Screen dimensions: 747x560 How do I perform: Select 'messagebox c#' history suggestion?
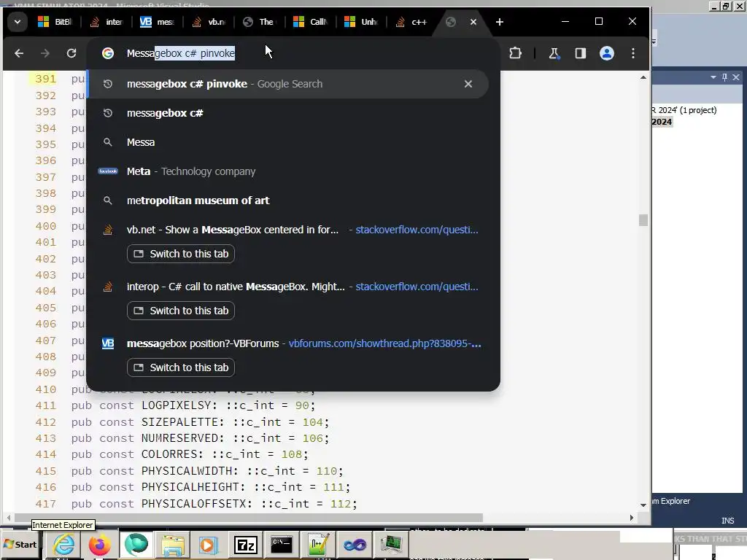[288, 113]
